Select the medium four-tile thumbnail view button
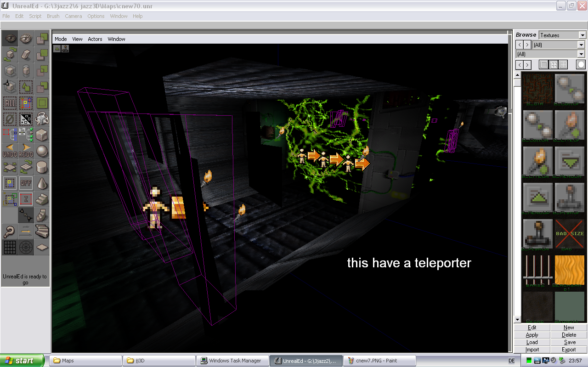Viewport: 588px width, 367px height. point(554,65)
